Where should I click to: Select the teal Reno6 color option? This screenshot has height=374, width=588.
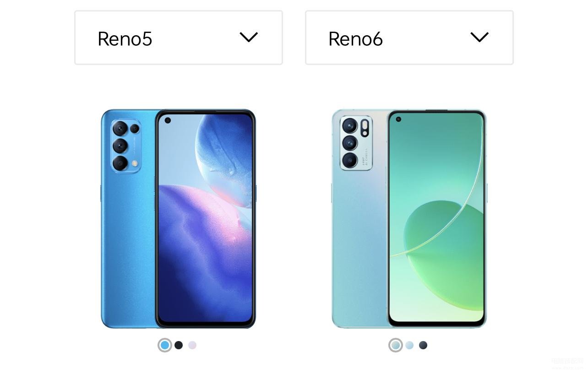pos(396,345)
